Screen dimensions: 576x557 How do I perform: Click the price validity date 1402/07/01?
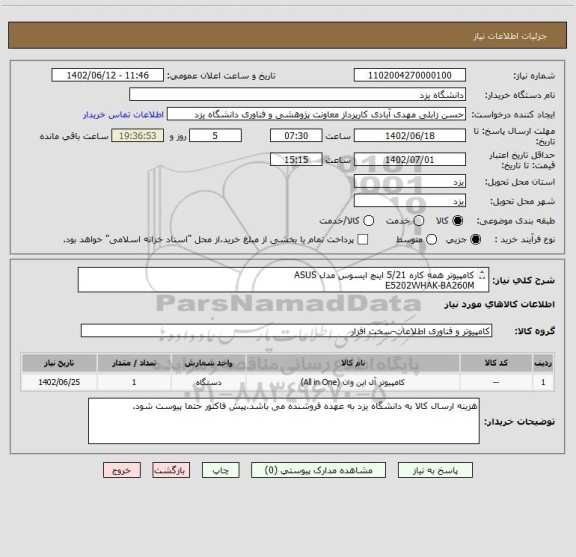[410, 159]
